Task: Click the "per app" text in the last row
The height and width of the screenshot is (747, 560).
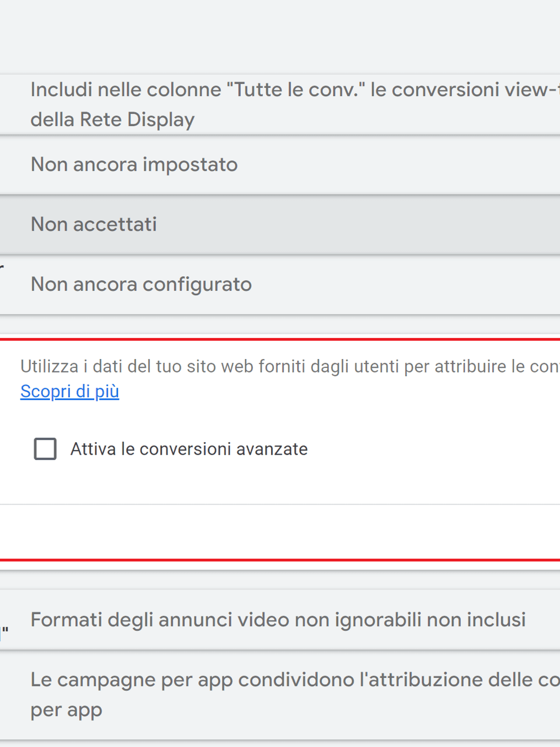Action: pyautogui.click(x=66, y=710)
